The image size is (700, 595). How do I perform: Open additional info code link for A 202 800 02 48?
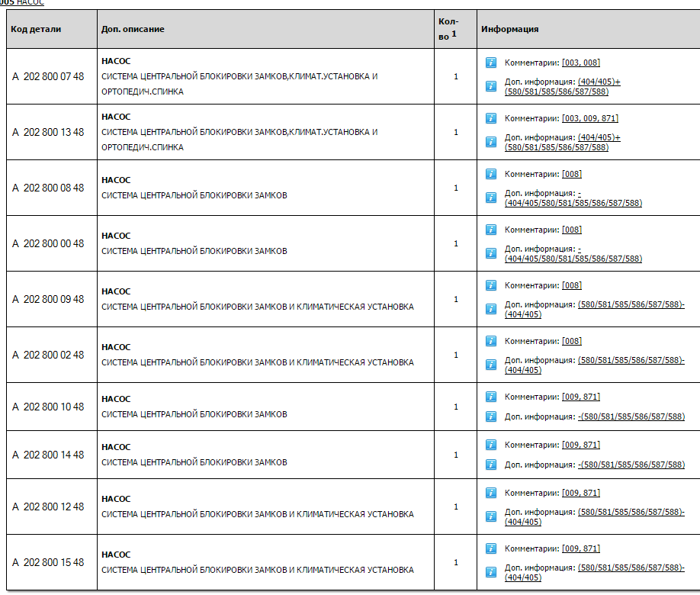point(595,365)
